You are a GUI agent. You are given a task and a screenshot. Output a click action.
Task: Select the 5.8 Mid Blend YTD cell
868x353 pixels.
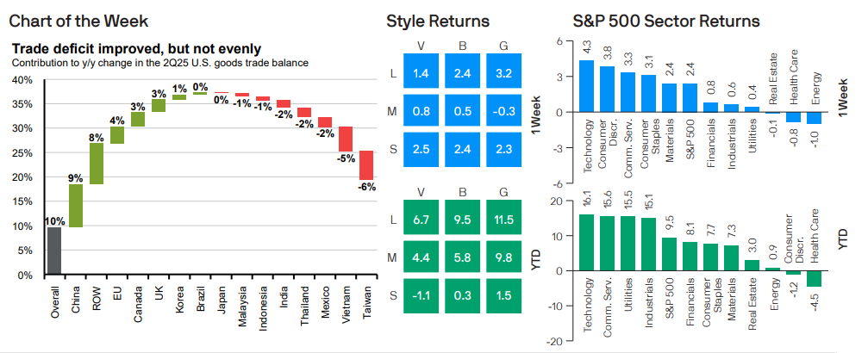(x=461, y=257)
